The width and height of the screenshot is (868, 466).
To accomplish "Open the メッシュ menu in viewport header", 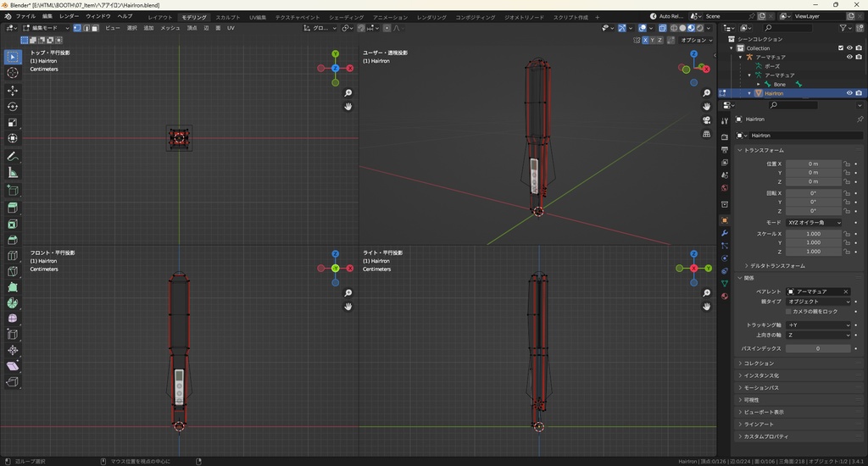I will click(x=170, y=28).
